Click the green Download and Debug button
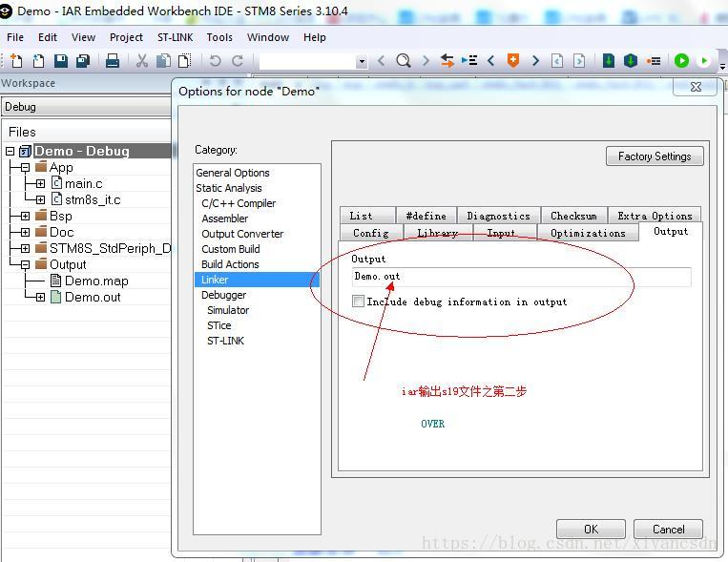728x562 pixels. tap(681, 61)
